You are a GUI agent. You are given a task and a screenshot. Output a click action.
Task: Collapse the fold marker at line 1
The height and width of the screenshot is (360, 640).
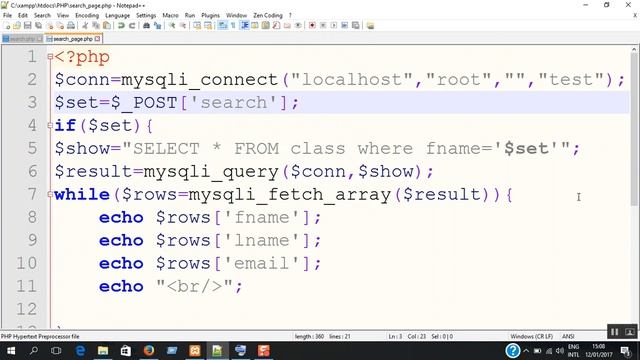tap(50, 57)
